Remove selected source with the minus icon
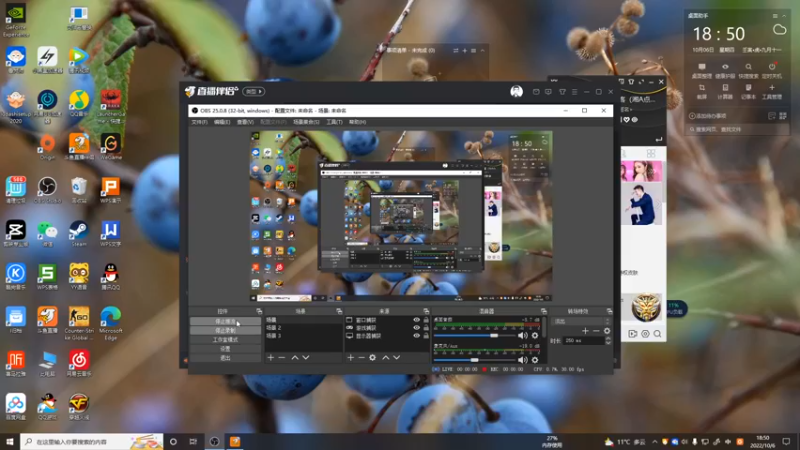This screenshot has width=800, height=450. point(361,358)
